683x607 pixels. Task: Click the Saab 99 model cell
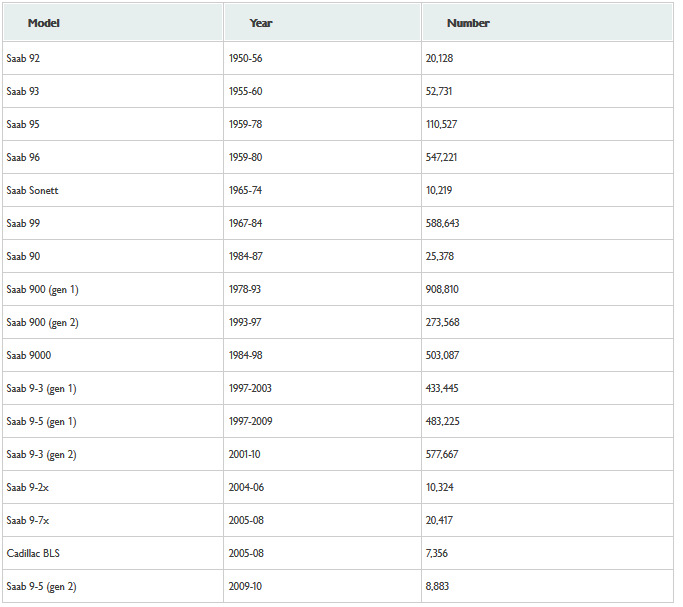pos(23,223)
